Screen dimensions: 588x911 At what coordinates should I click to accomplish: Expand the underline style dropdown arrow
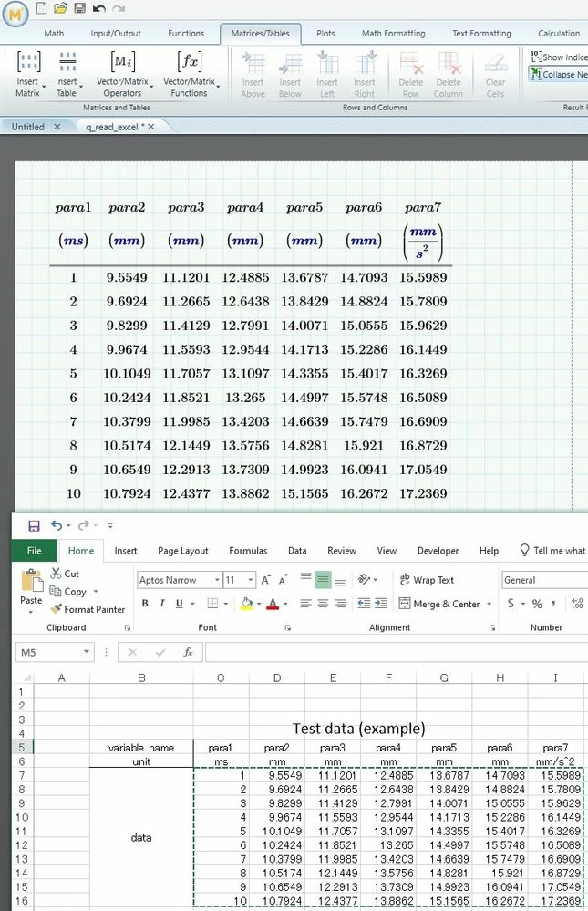click(191, 604)
